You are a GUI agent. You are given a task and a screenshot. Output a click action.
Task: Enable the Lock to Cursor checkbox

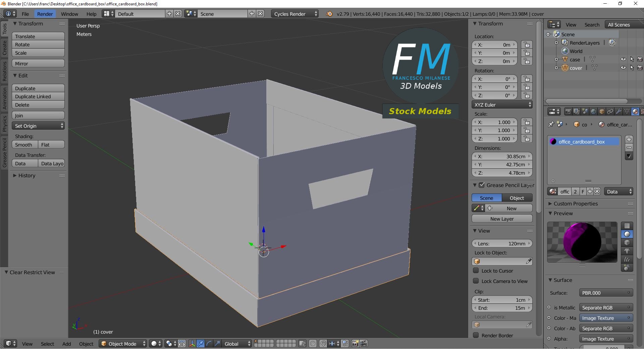click(476, 271)
